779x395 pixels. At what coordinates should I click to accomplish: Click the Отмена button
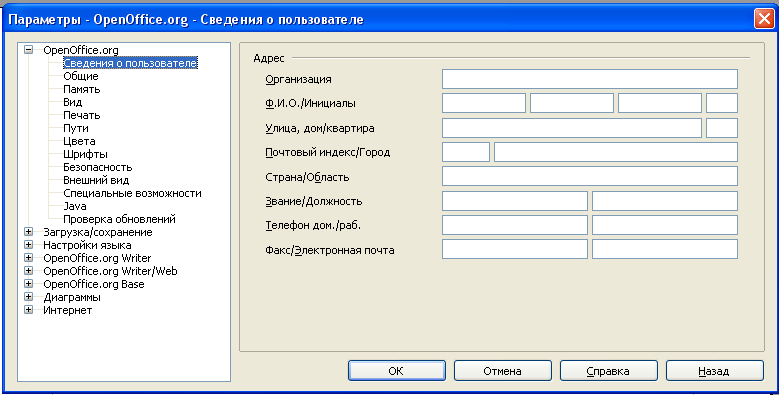(502, 371)
